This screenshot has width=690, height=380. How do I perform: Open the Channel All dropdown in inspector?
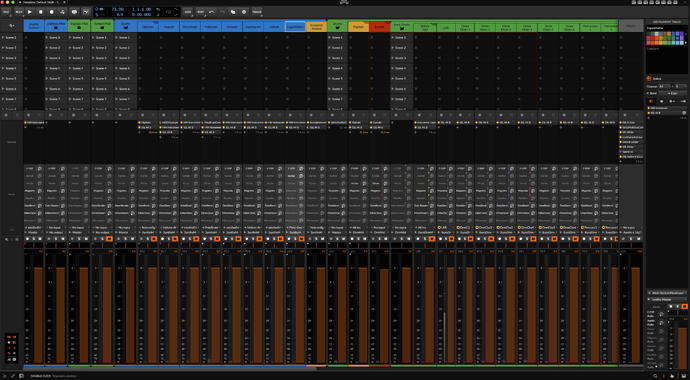coord(664,86)
